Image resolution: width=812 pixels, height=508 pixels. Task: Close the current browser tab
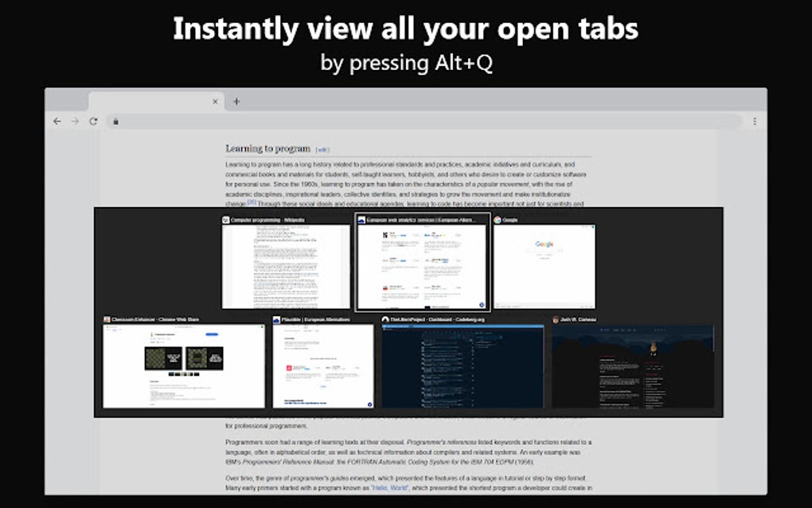coord(215,102)
